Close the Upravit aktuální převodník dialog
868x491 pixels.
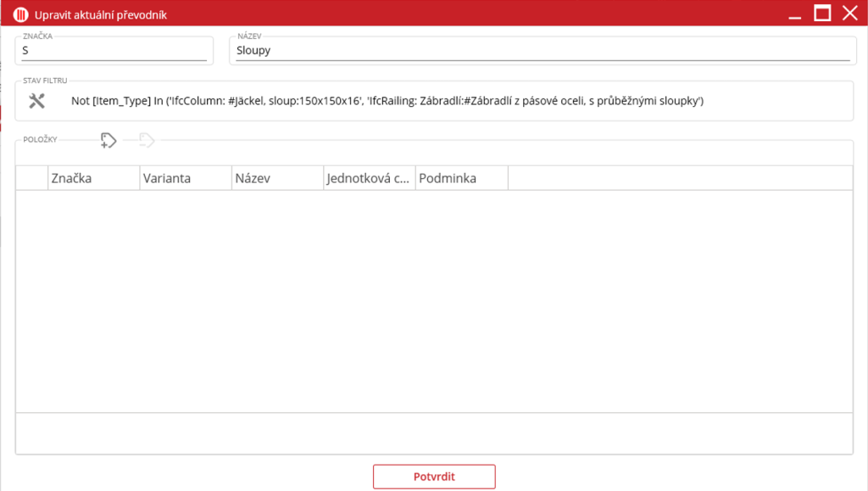pyautogui.click(x=849, y=14)
